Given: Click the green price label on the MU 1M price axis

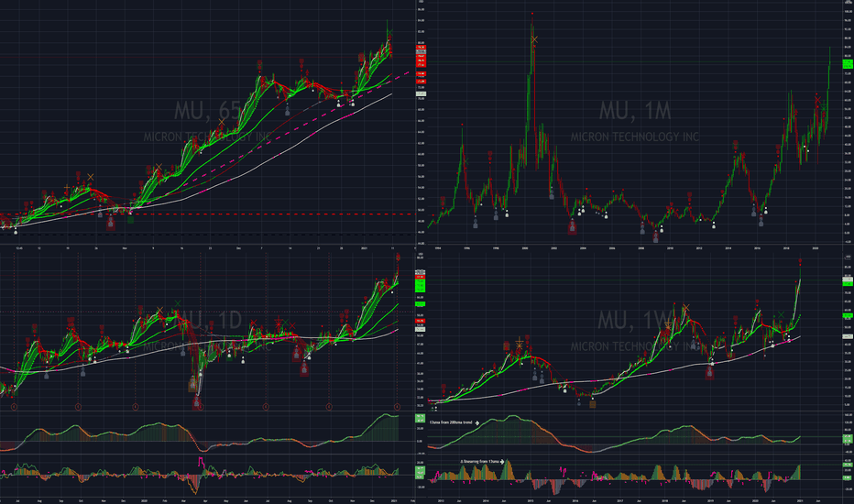Looking at the screenshot, I should pos(848,64).
